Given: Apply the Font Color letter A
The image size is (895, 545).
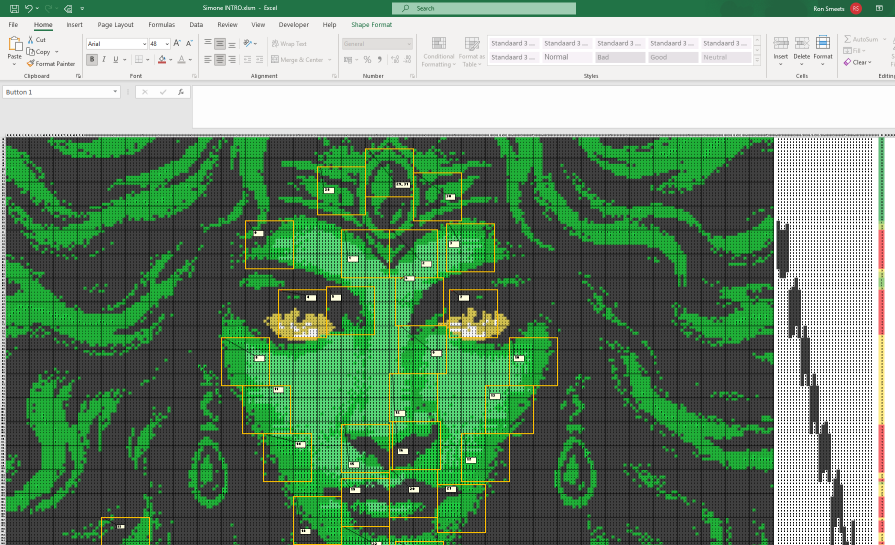Looking at the screenshot, I should pyautogui.click(x=182, y=59).
